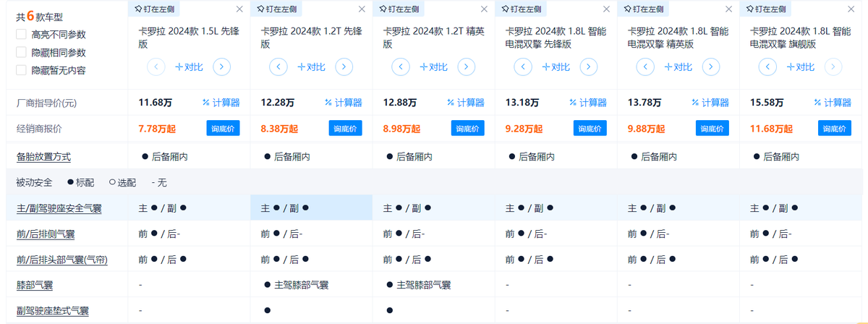Show next model for 1.2T 精英版
The width and height of the screenshot is (868, 324).
pos(467,67)
